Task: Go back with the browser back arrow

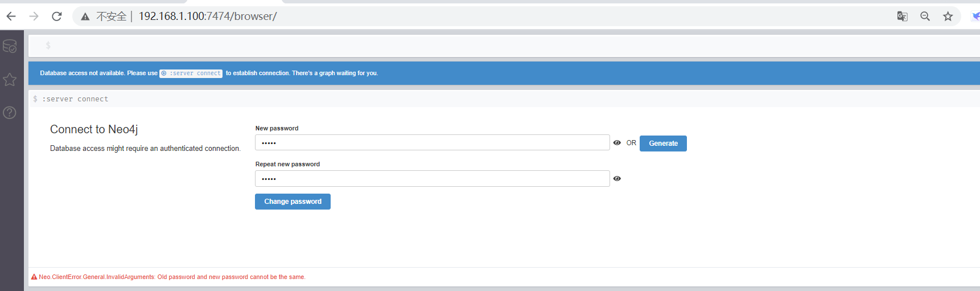Action: pyautogui.click(x=11, y=16)
